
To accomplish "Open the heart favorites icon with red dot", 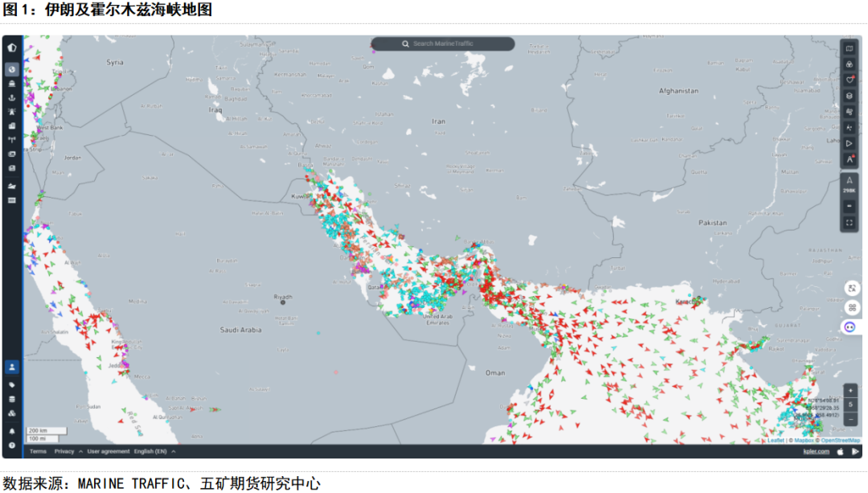I will point(850,80).
